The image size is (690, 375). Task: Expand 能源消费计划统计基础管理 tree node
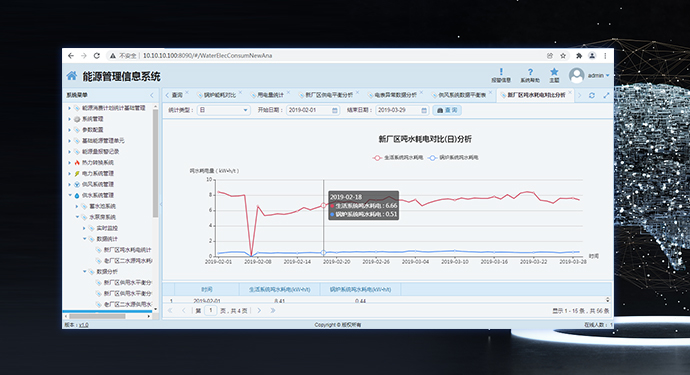69,108
